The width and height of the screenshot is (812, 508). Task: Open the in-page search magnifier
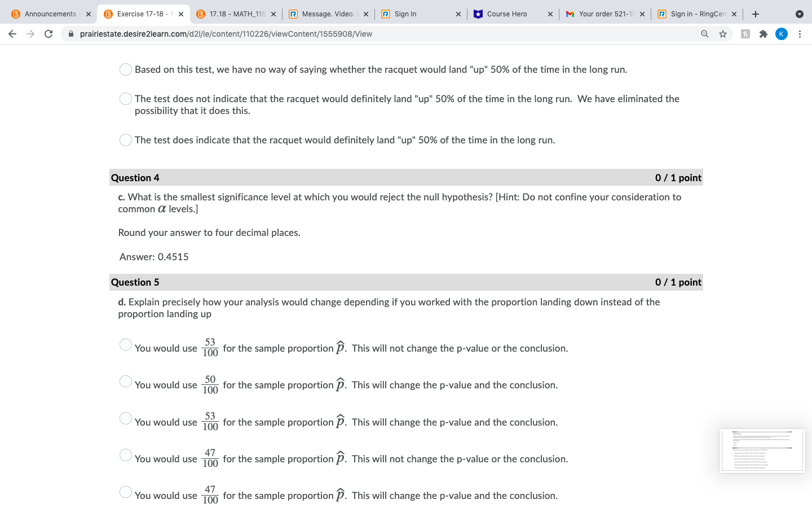coord(705,34)
